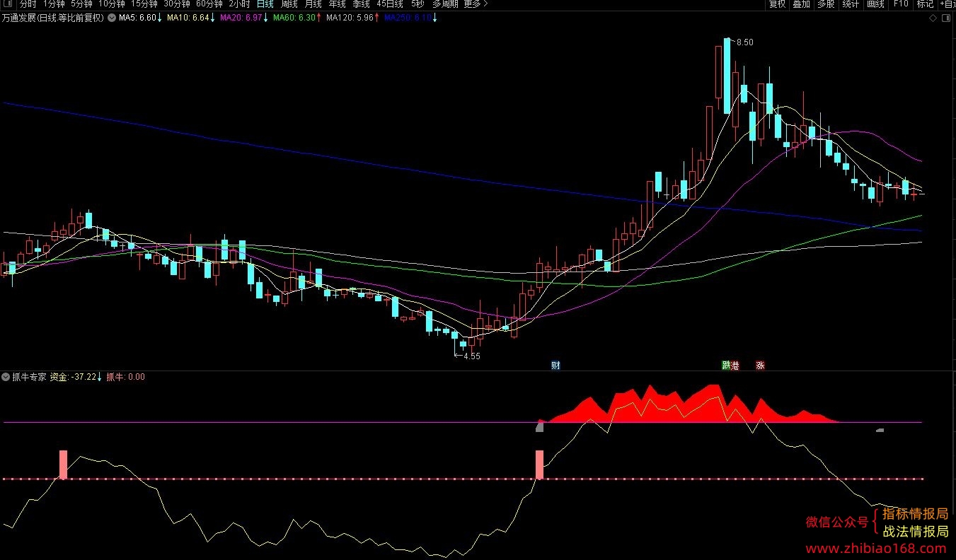This screenshot has width=956, height=560.
Task: Open the www.zhibiao168.com link
Action: pos(876,549)
